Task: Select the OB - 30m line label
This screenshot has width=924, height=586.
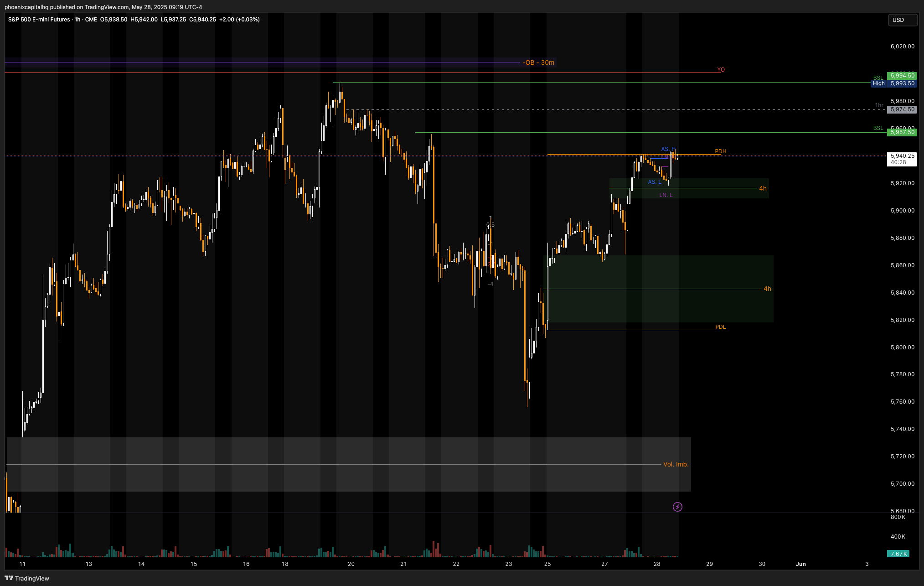Action: [x=539, y=62]
